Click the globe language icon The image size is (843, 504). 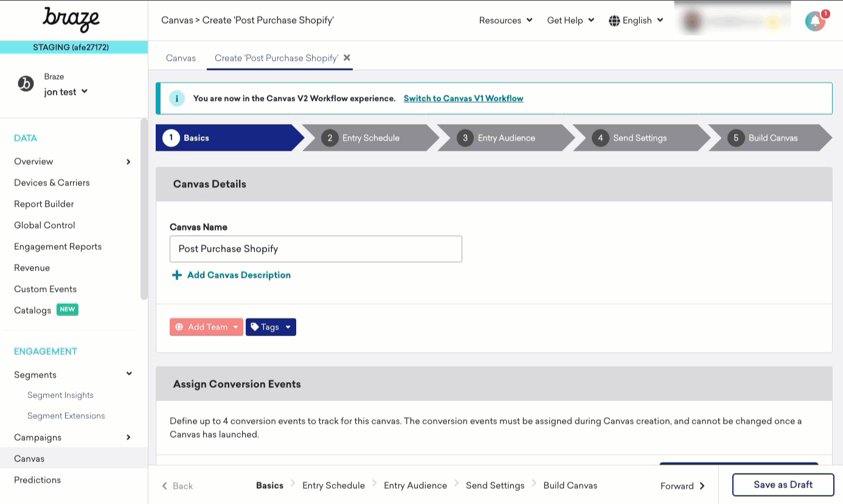click(x=614, y=21)
